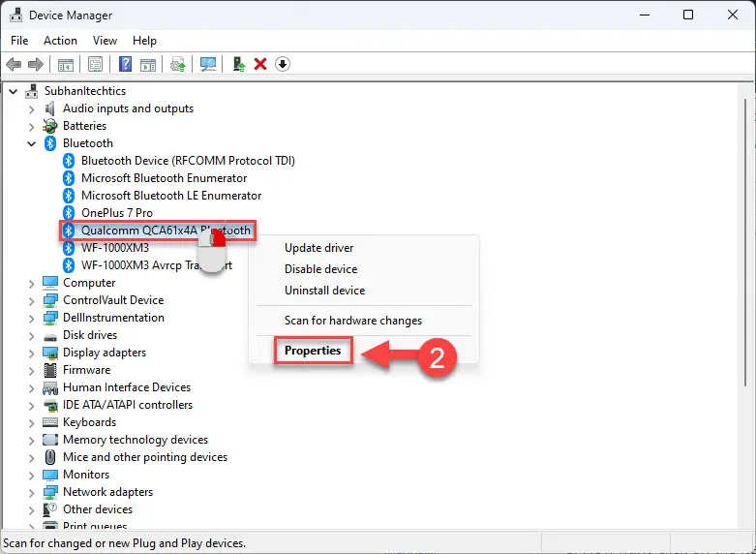Click the Firmware category icon
Image resolution: width=756 pixels, height=554 pixels.
(50, 370)
